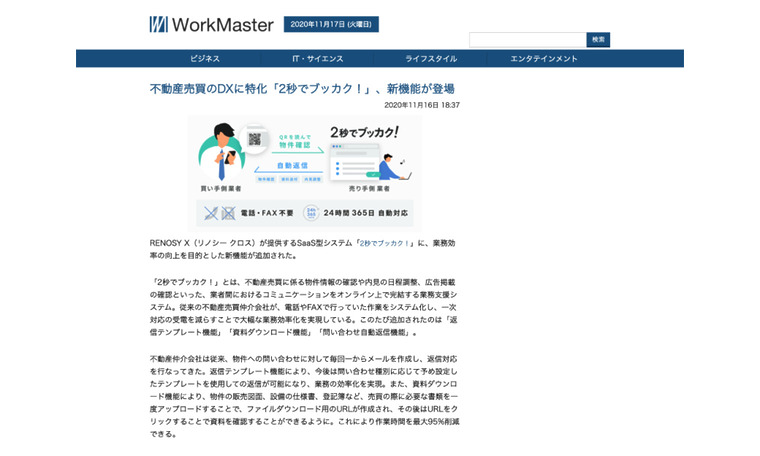This screenshot has height=456, width=760.
Task: Focus the search text field
Action: coord(527,40)
